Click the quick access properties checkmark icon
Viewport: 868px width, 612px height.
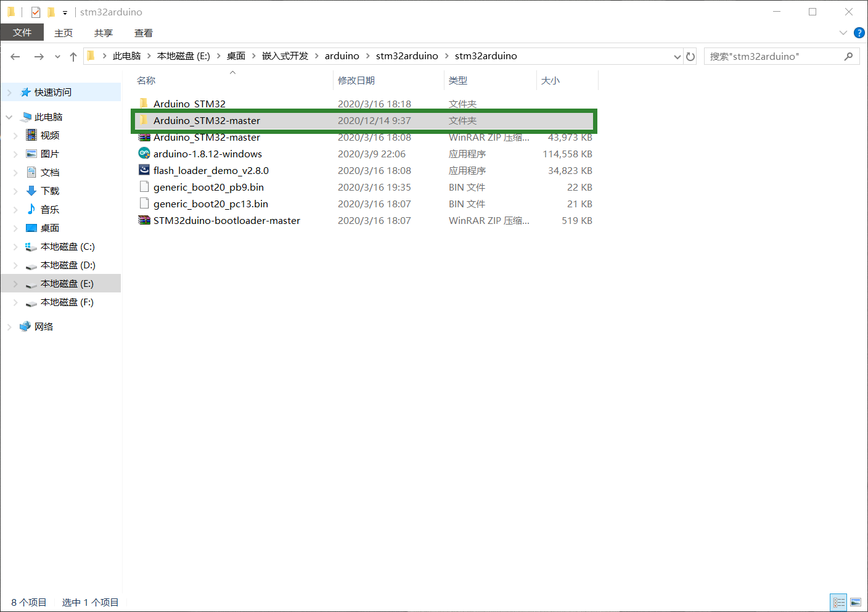(36, 12)
